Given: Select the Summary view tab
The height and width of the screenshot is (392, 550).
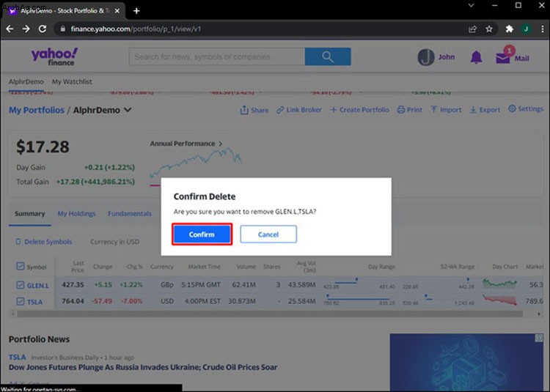Looking at the screenshot, I should (30, 214).
